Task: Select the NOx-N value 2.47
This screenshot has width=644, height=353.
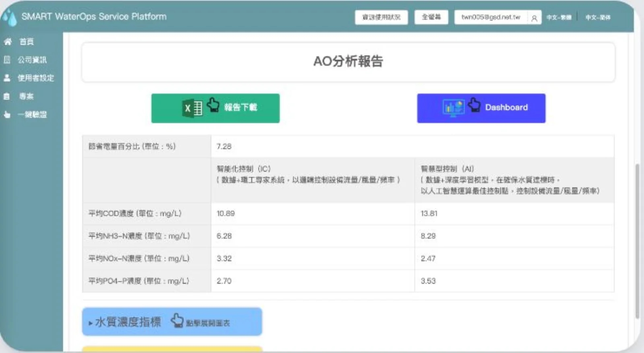Action: pos(428,258)
